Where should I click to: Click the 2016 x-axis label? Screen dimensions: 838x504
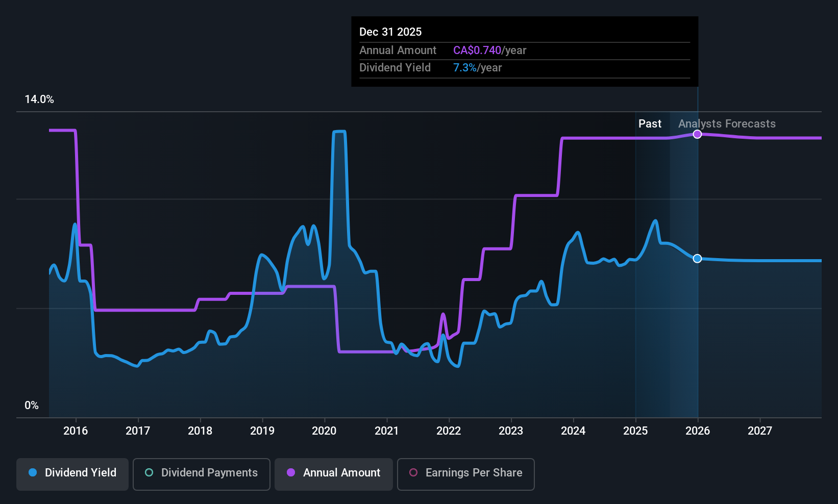coord(76,431)
